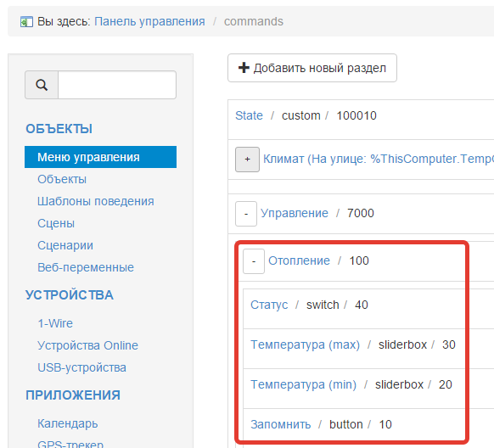Collapse the Отопление section
This screenshot has width=494, height=448.
point(254,261)
